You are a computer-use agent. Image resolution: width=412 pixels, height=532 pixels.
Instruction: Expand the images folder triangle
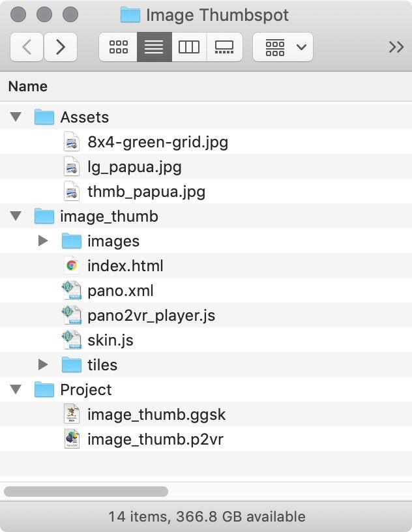point(43,241)
